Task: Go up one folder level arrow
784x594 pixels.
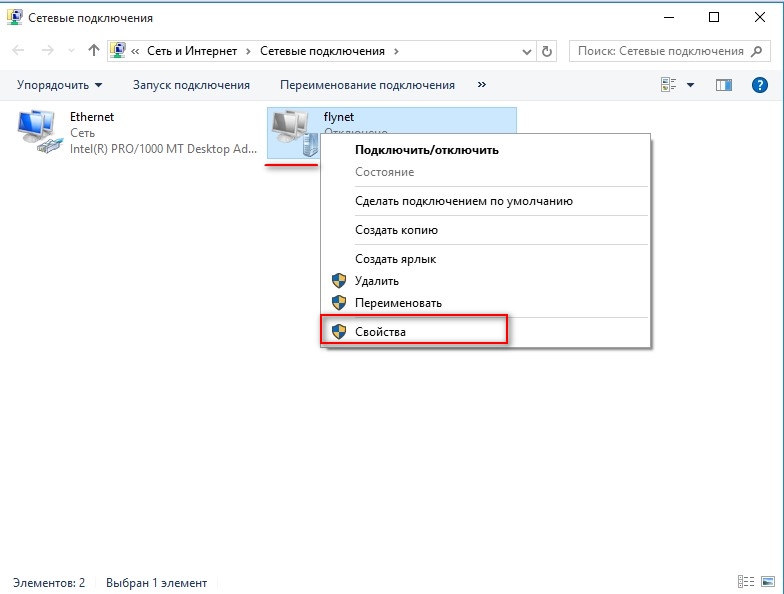Action: pyautogui.click(x=94, y=50)
